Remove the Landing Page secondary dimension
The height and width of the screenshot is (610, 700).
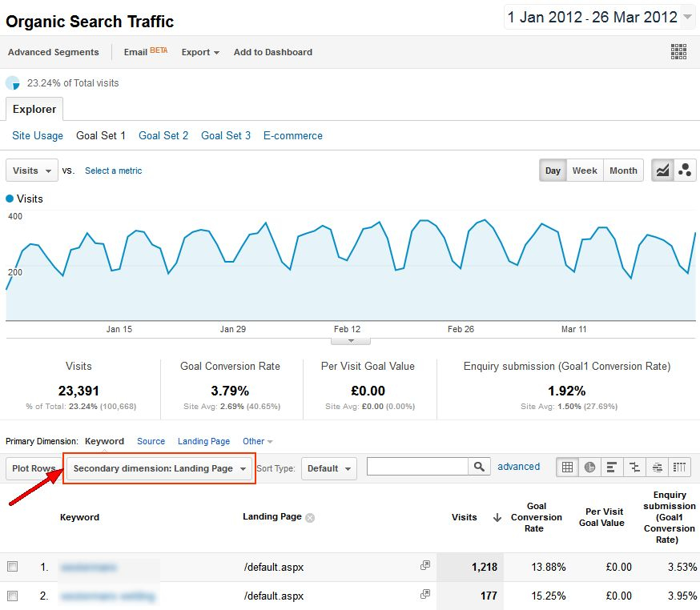click(x=310, y=518)
